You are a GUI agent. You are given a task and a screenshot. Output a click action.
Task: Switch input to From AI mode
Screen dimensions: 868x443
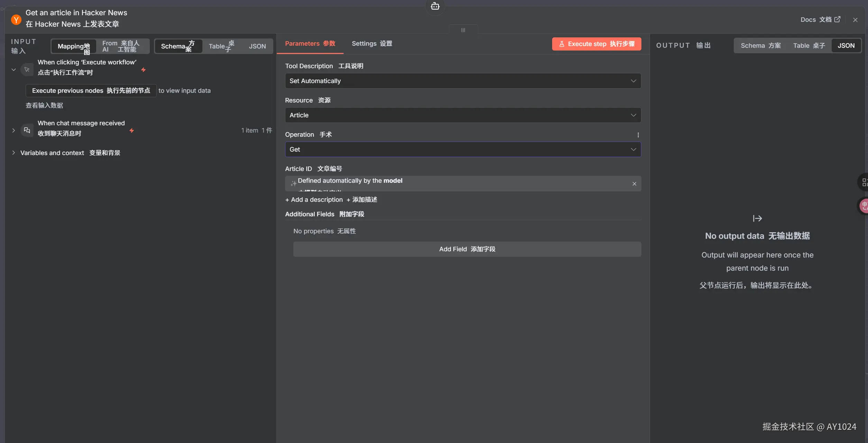pos(121,46)
